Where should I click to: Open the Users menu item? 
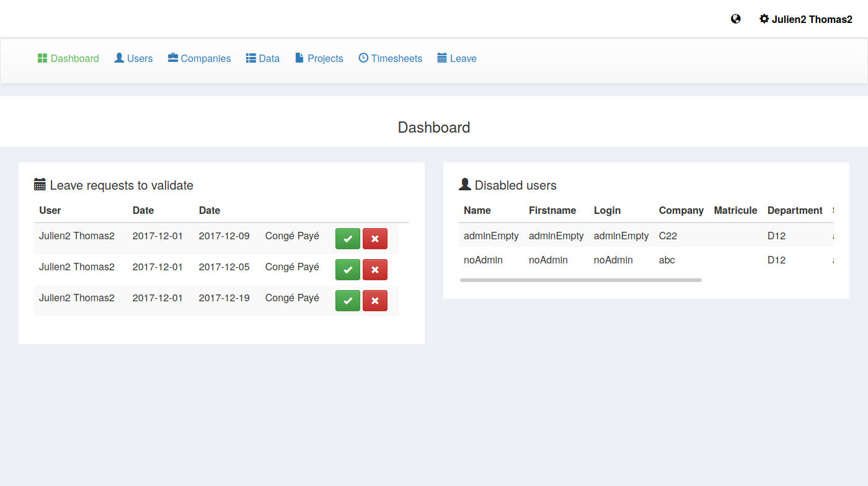pyautogui.click(x=133, y=58)
